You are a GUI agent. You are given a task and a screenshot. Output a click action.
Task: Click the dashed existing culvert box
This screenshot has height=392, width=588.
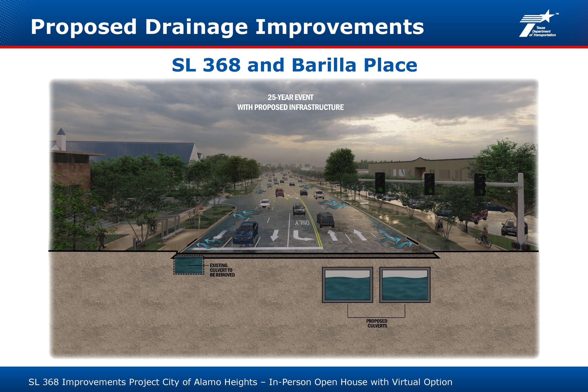(x=189, y=265)
